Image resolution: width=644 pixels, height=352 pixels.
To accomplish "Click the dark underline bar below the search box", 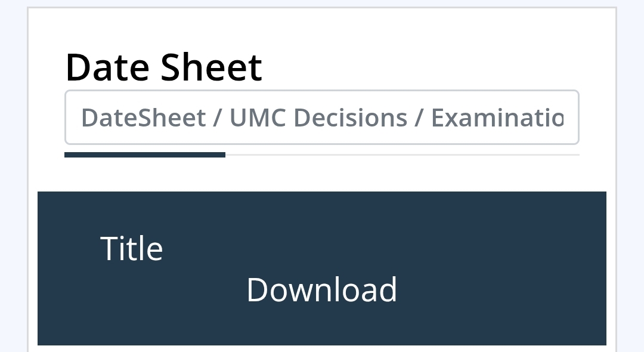I will [x=144, y=155].
